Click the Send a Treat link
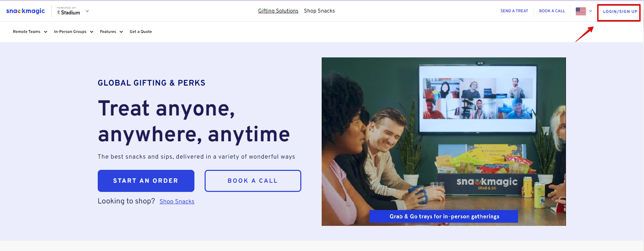The height and width of the screenshot is (251, 644). 514,11
